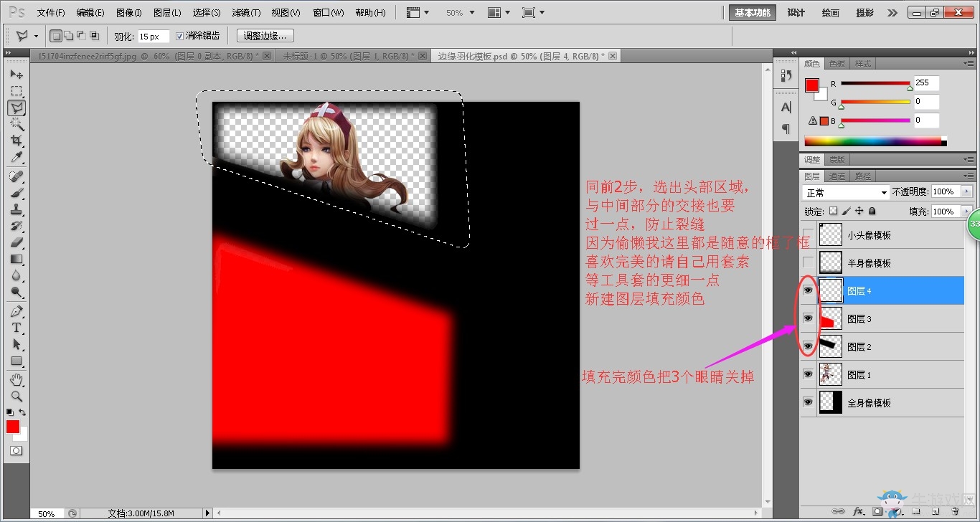Screen dimensions: 980x522
Task: Select the Rectangular Marquee tool
Action: (17, 91)
